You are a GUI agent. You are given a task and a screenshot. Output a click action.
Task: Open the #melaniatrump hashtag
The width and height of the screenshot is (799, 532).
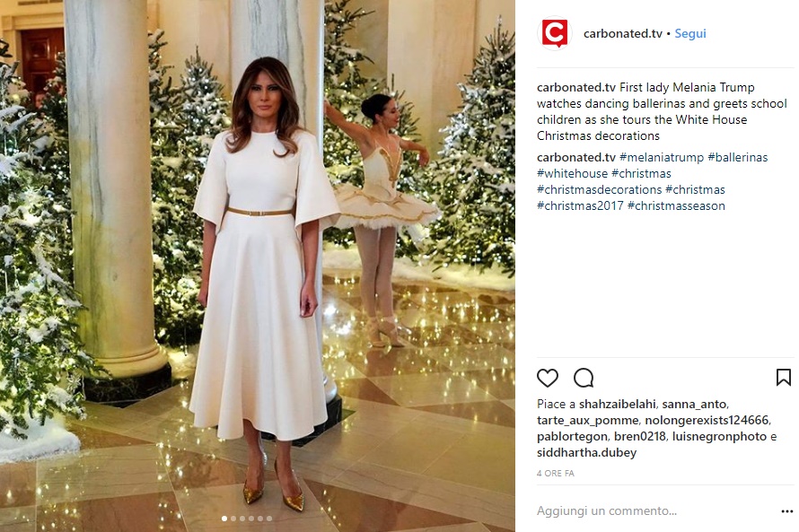coord(662,157)
